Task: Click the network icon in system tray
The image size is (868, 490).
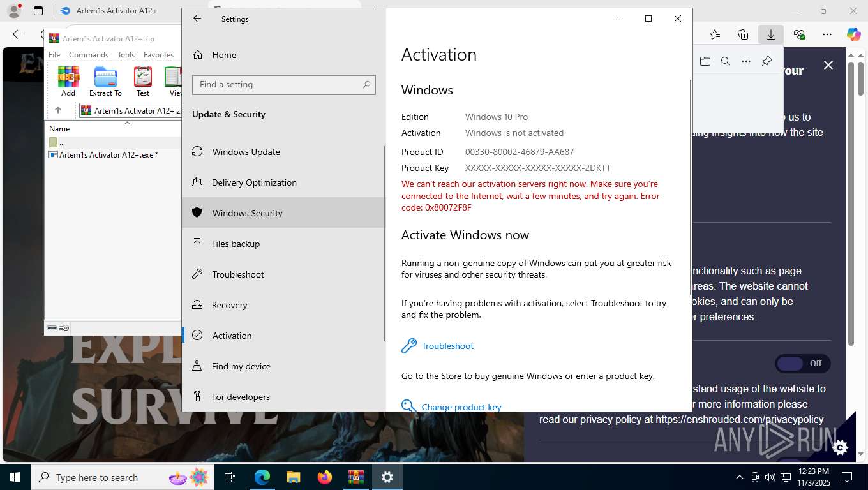Action: coord(785,477)
